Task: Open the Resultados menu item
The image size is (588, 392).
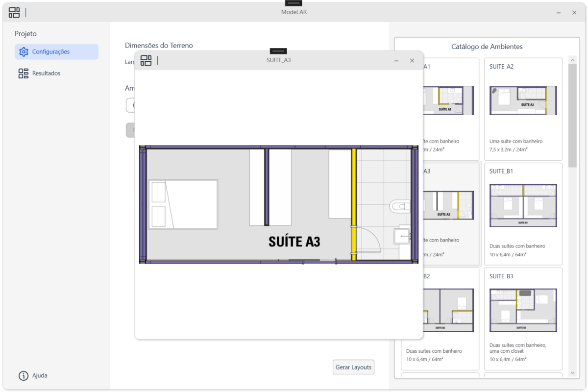Action: coord(46,73)
